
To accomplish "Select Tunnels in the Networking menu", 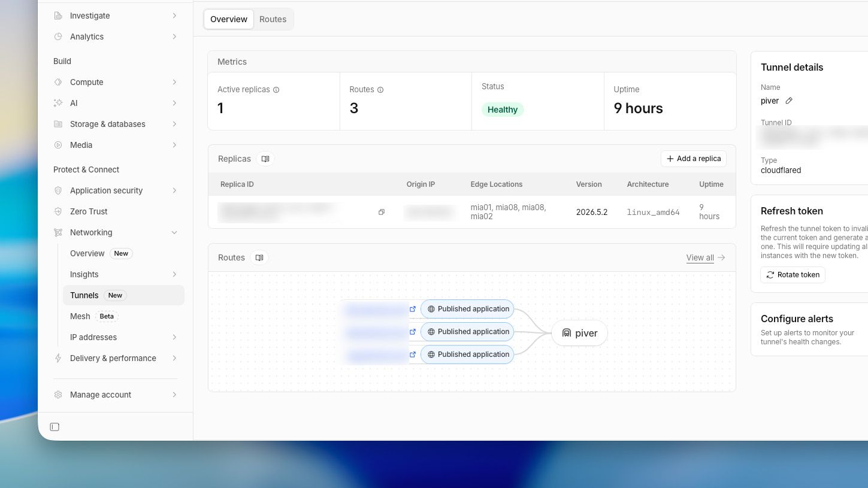I will tap(123, 295).
